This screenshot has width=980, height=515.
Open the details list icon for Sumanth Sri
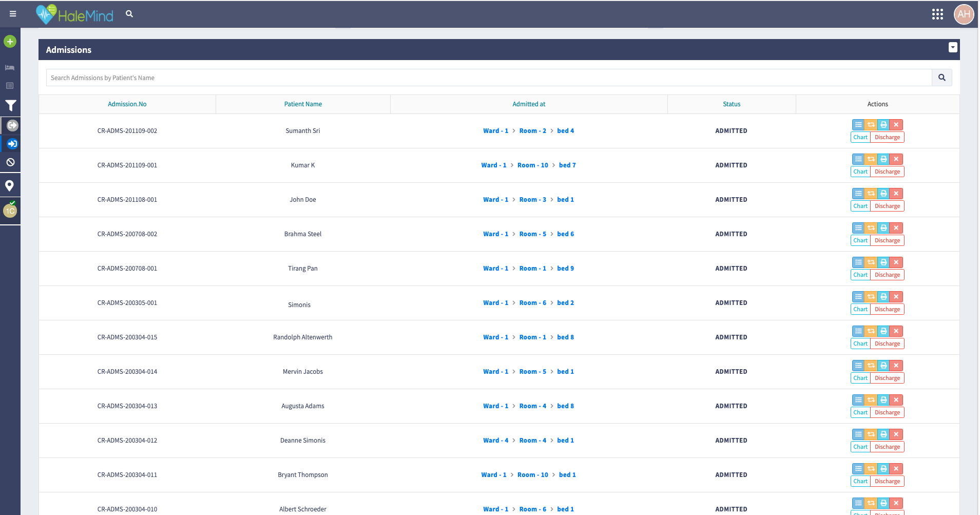(858, 125)
